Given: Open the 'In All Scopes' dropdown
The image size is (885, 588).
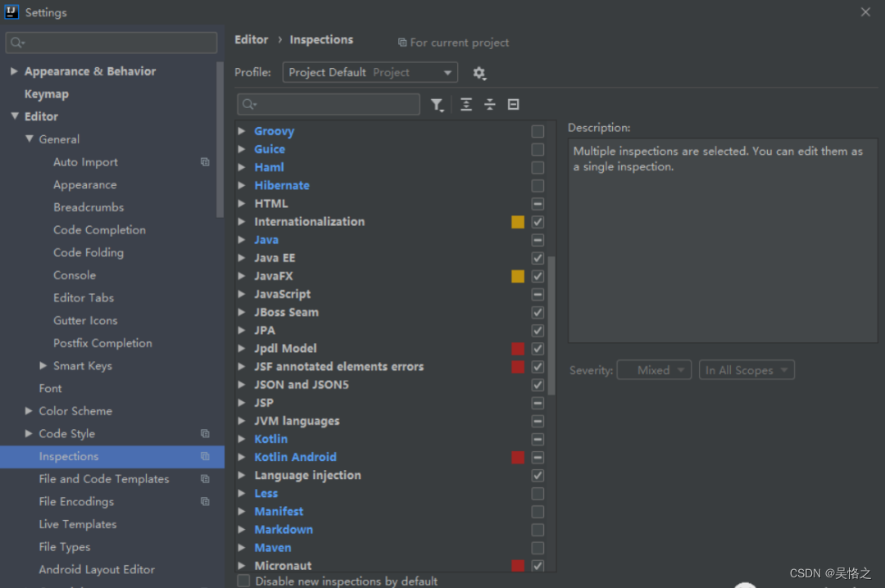Looking at the screenshot, I should (747, 370).
